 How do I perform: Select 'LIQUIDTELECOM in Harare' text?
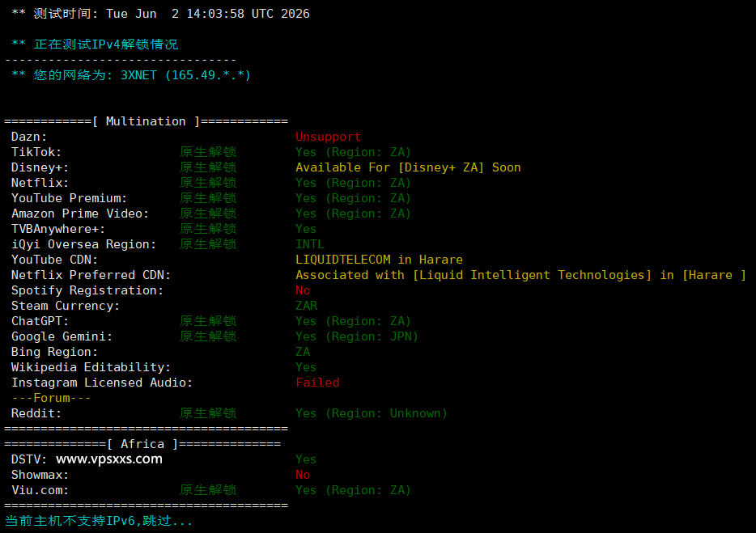point(379,260)
